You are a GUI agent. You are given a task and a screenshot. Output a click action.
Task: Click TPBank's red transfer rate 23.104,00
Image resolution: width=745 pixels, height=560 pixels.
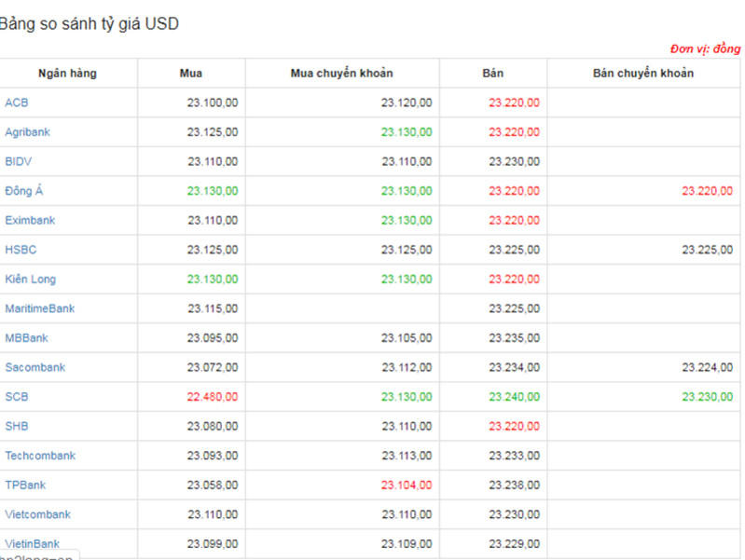(x=406, y=485)
